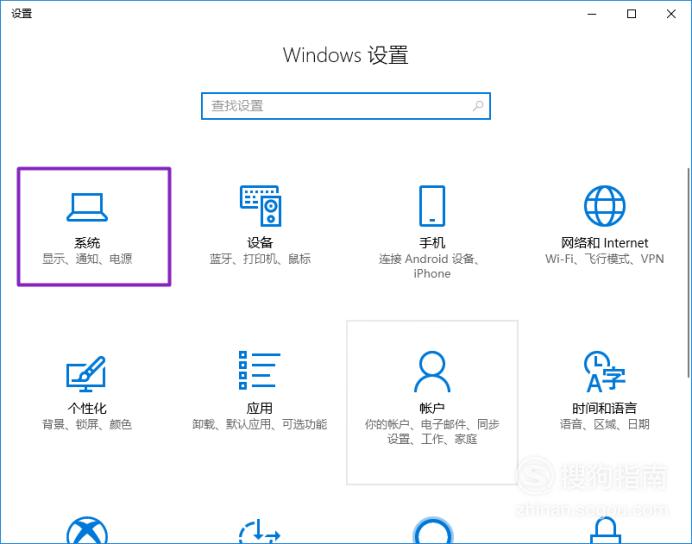Click the 应用 label

[x=260, y=408]
